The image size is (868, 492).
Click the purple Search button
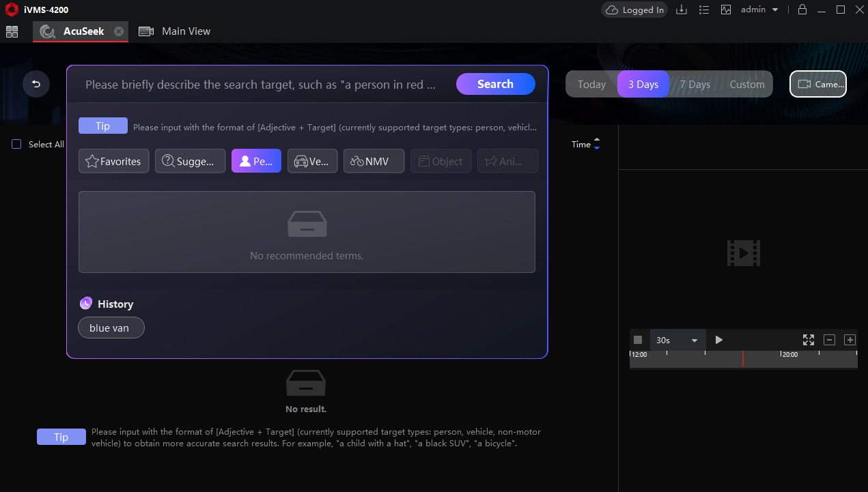495,84
